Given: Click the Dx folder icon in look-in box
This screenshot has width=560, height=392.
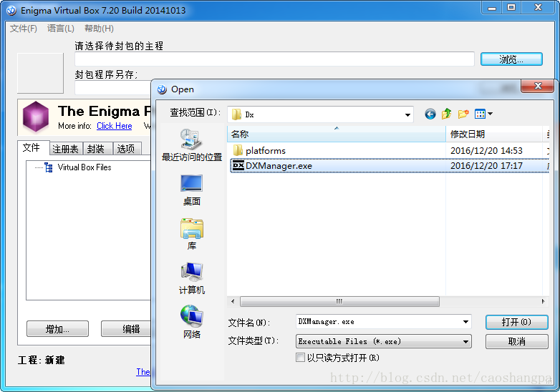Looking at the screenshot, I should 236,114.
